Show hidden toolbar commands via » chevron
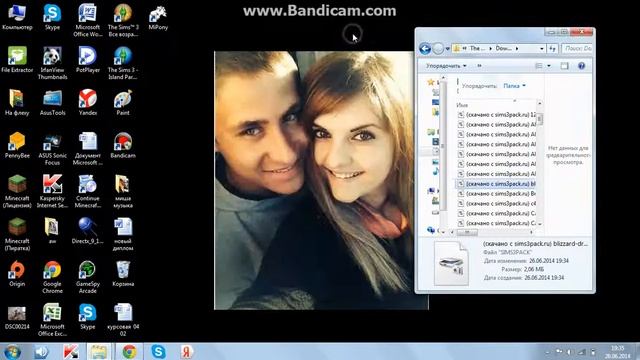This screenshot has height=360, width=640. (479, 66)
